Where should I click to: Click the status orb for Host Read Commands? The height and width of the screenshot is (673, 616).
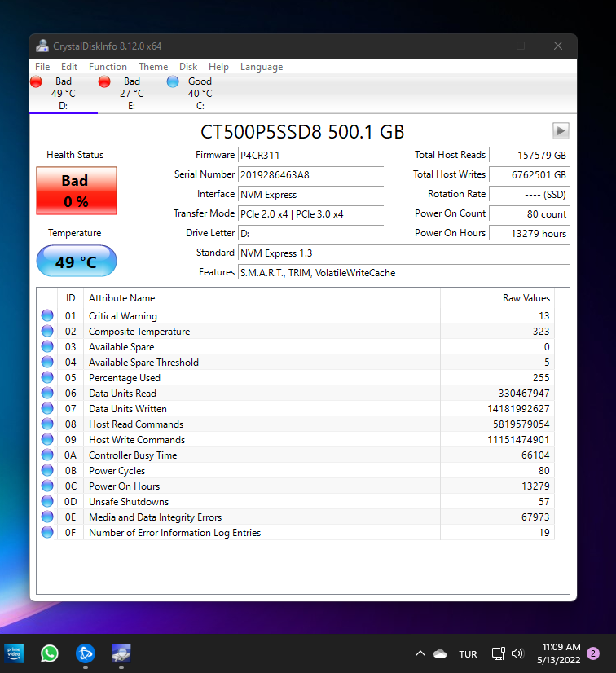pyautogui.click(x=47, y=424)
